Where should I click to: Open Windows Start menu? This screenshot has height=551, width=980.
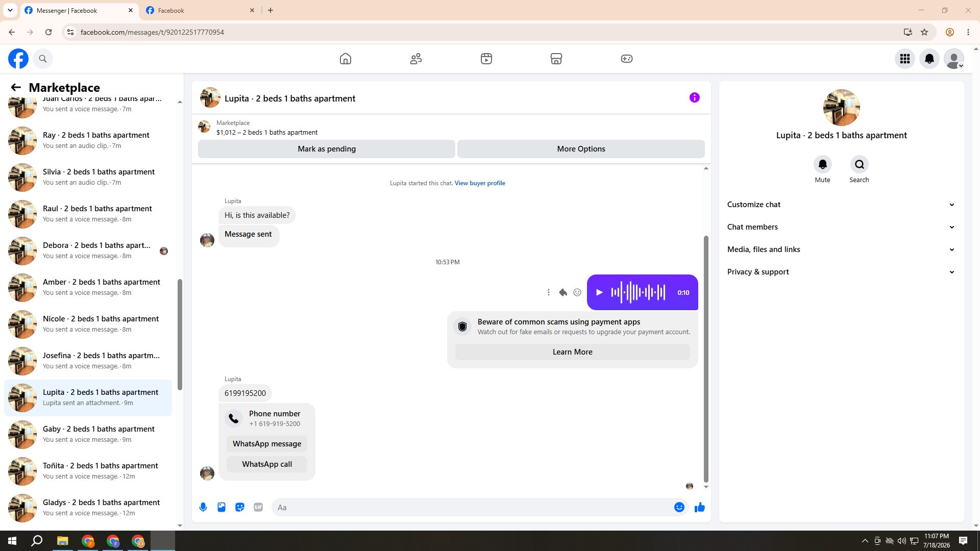(x=12, y=541)
